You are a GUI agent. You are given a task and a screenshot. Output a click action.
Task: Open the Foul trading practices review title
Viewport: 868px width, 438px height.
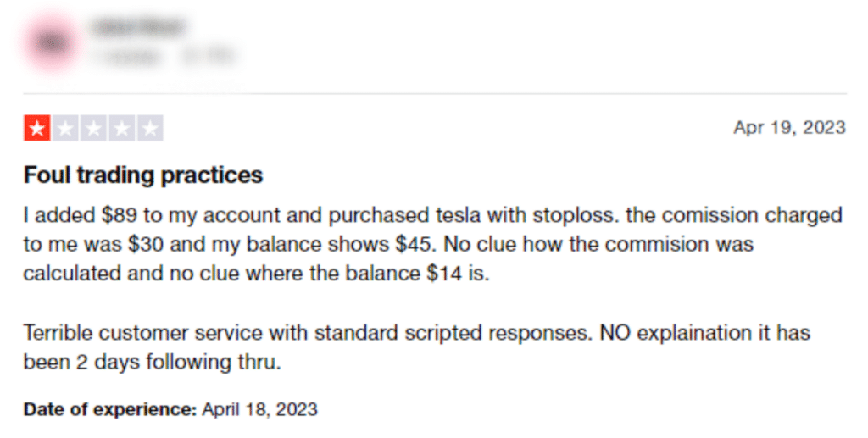[142, 175]
